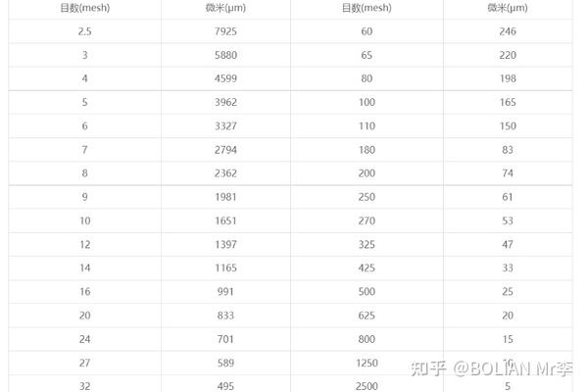
Task: Click the left 微米(μm) column header
Action: 227,8
